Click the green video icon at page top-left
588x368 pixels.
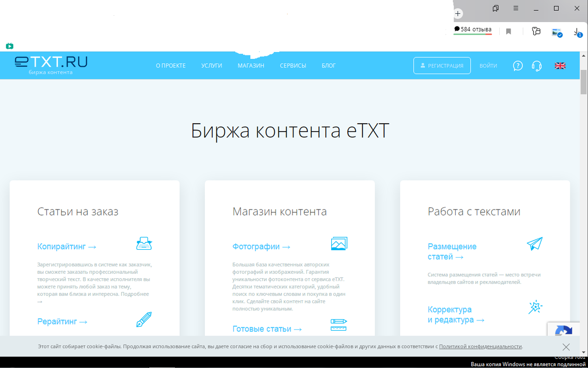(x=9, y=46)
